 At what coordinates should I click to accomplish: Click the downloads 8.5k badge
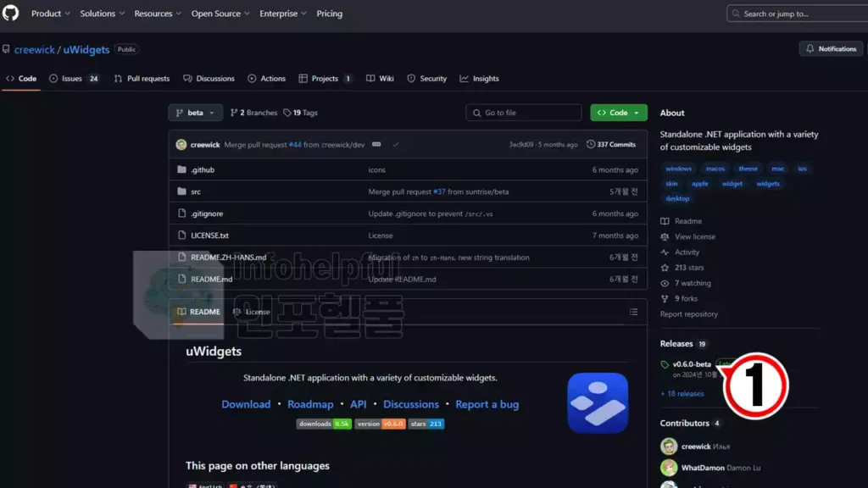coord(324,424)
